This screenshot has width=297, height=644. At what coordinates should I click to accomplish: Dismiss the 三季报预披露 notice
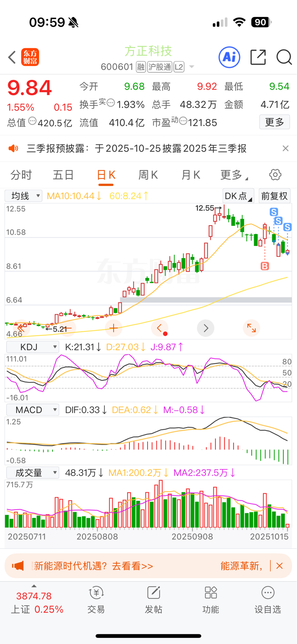285,149
